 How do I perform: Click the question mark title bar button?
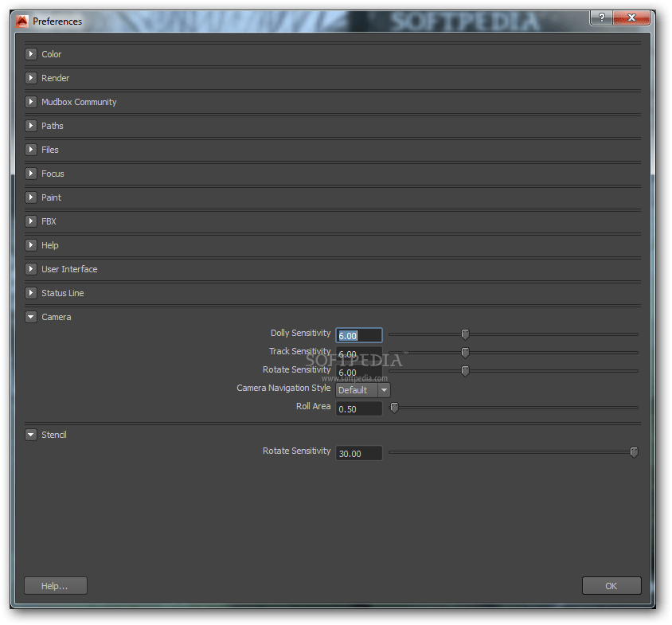602,18
